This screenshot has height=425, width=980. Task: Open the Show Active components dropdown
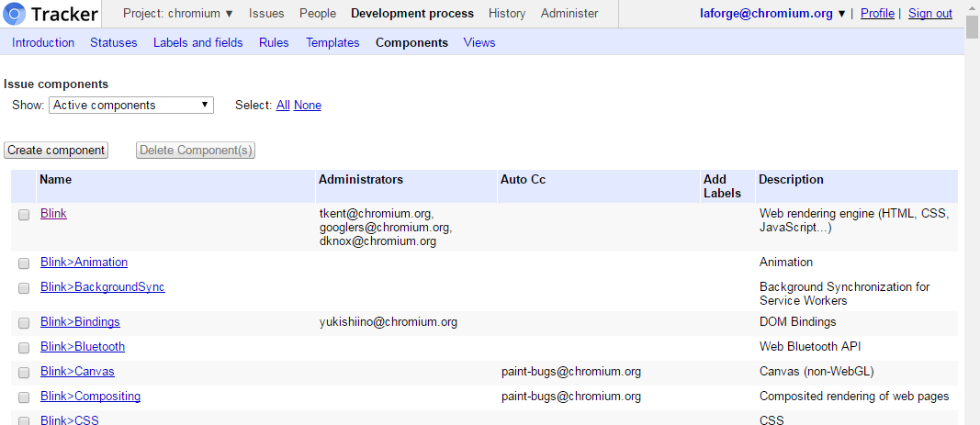[130, 106]
